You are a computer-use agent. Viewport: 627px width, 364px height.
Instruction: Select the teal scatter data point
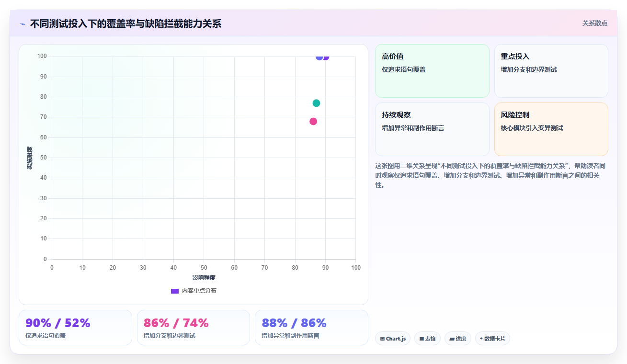pos(316,103)
